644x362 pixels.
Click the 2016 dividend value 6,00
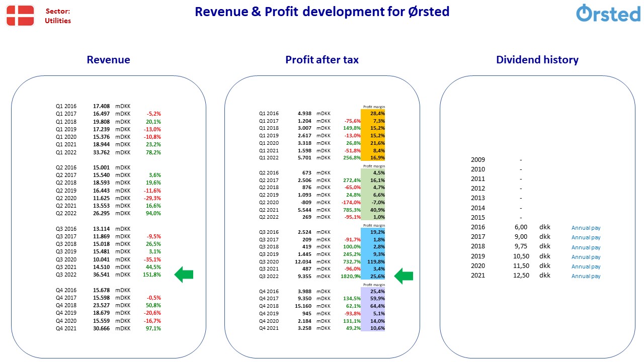pyautogui.click(x=521, y=227)
